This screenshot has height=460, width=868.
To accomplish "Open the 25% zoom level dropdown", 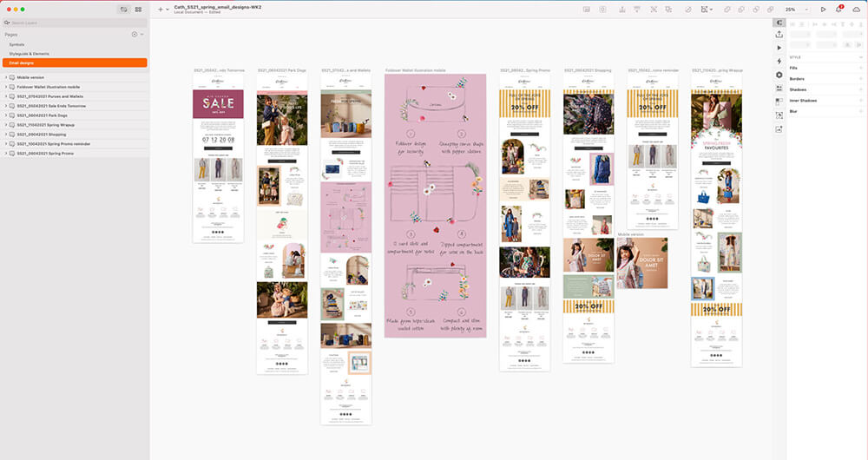I will 793,9.
